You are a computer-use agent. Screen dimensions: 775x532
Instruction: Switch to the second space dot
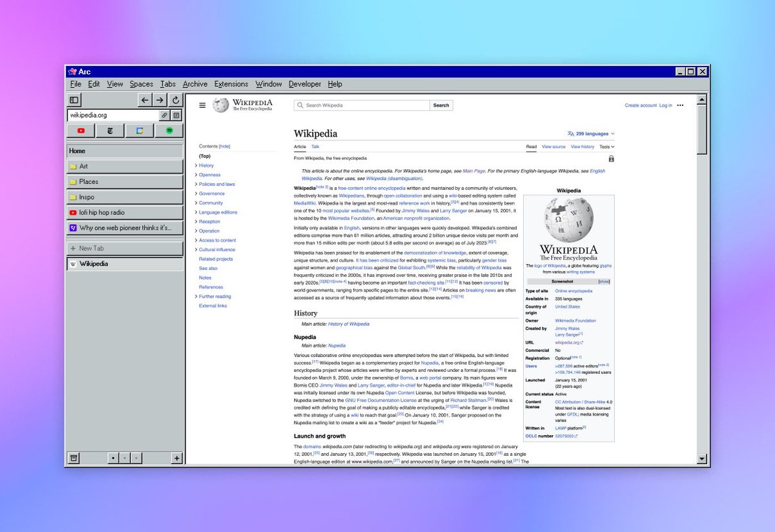coord(125,458)
